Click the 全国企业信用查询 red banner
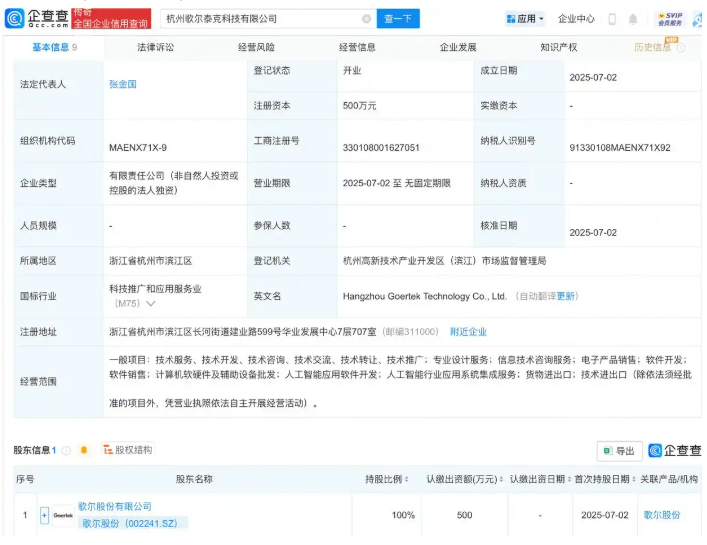 coord(111,19)
